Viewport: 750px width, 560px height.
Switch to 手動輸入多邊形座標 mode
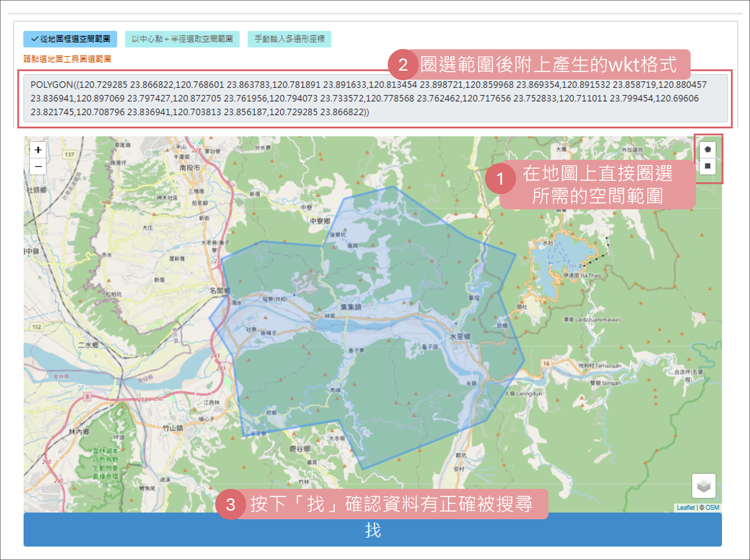pyautogui.click(x=289, y=39)
